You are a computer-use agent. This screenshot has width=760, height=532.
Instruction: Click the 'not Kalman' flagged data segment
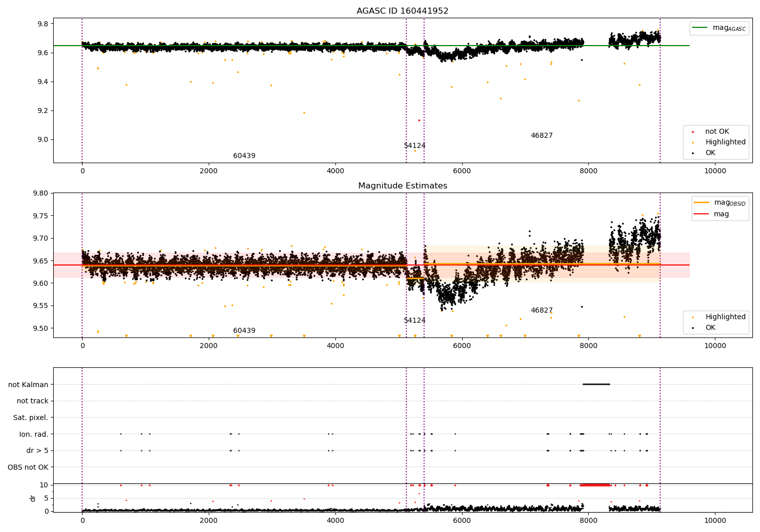pyautogui.click(x=596, y=384)
